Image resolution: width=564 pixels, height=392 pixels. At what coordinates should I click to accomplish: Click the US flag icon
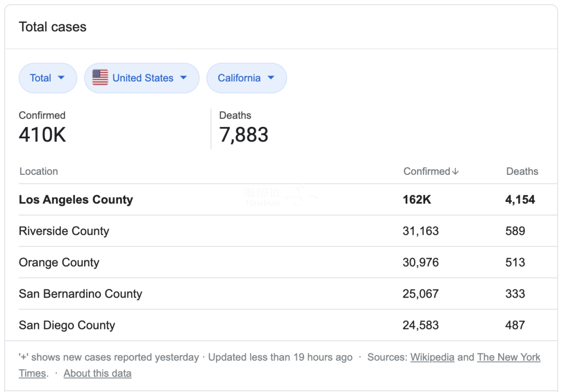click(100, 78)
